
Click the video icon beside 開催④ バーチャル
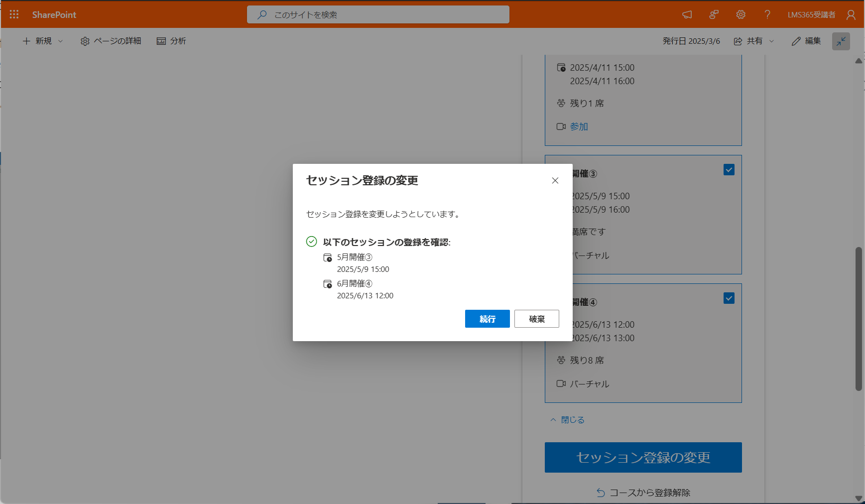pos(561,383)
